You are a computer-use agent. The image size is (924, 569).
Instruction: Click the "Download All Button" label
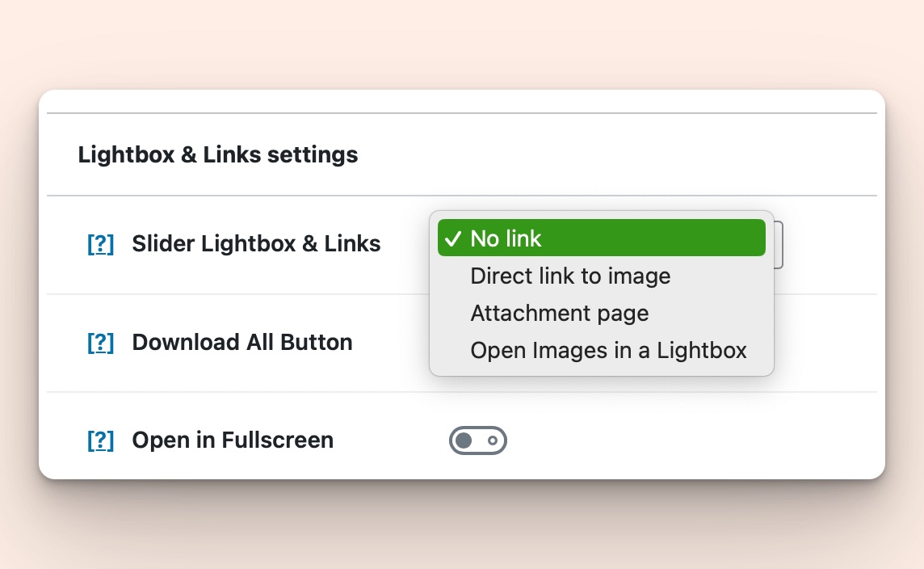[x=242, y=343]
